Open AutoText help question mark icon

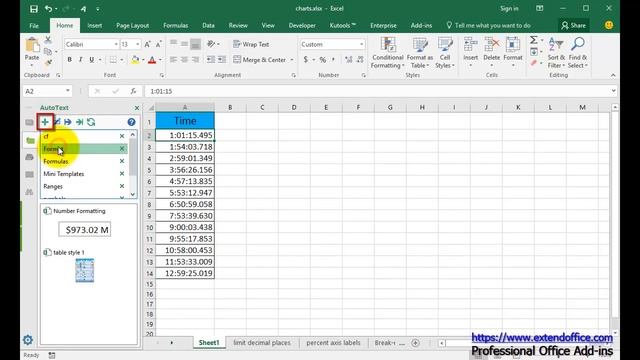coord(131,122)
